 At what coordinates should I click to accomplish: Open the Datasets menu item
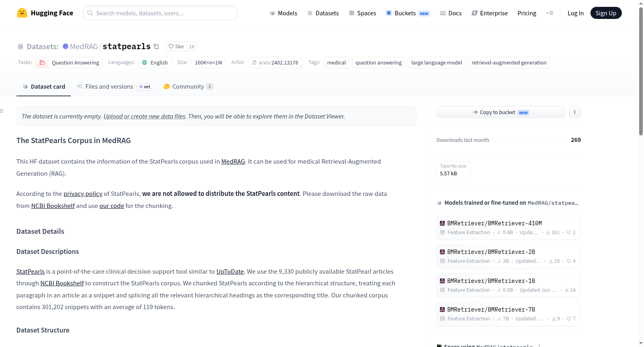click(x=323, y=13)
